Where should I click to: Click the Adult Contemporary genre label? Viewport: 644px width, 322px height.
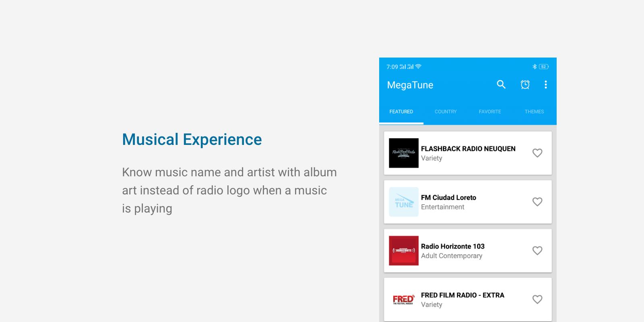pyautogui.click(x=452, y=256)
